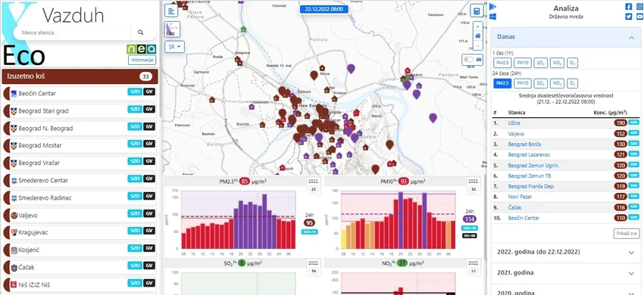Expand 2022. godina (do 22.12.2022) panel
644x295 pixels.
565,252
